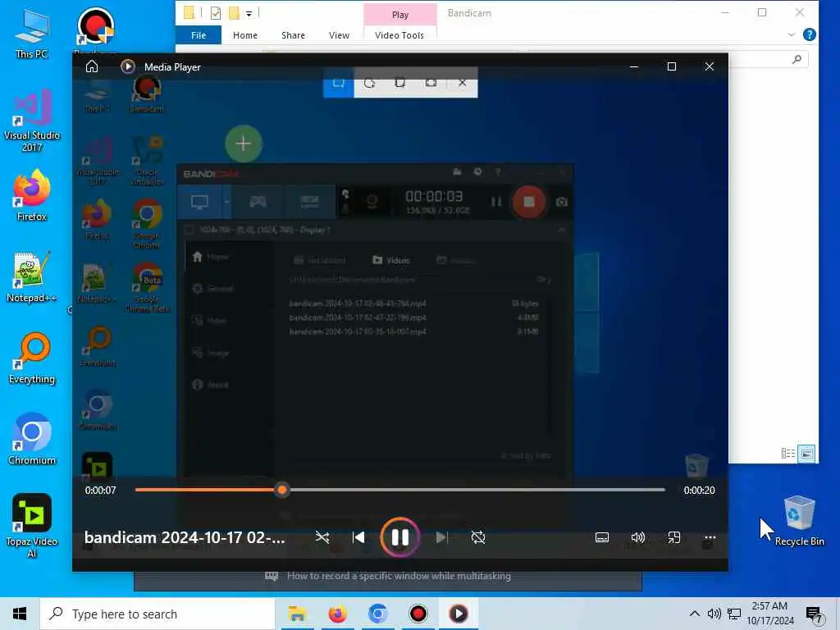Click the unplayed part of seek bar
The height and width of the screenshot is (630, 840).
point(477,490)
